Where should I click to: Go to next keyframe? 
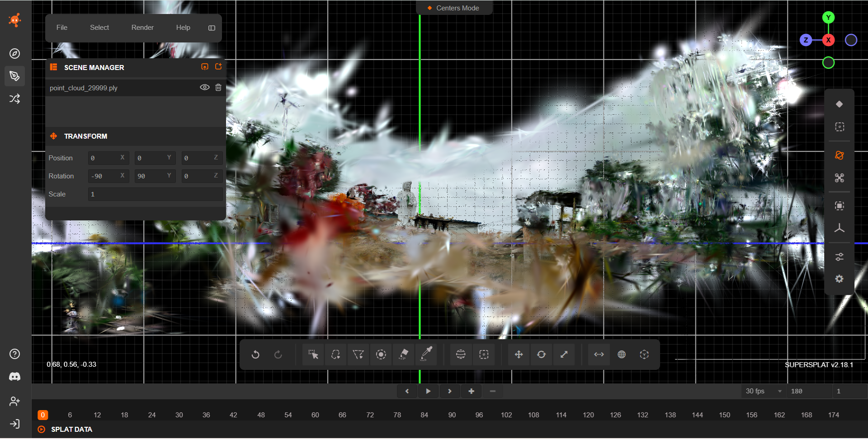point(449,391)
